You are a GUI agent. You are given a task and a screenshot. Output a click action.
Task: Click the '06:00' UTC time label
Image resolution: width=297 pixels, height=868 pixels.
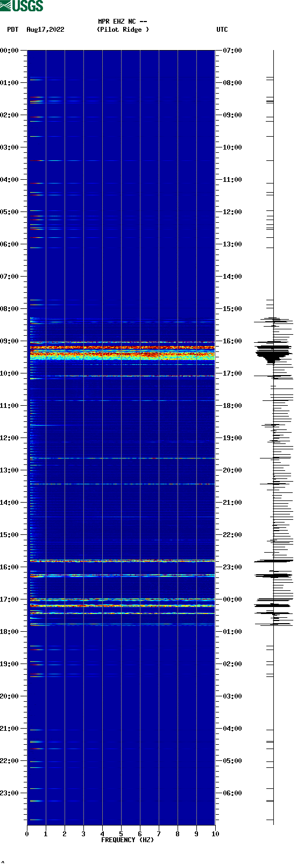pos(232,793)
